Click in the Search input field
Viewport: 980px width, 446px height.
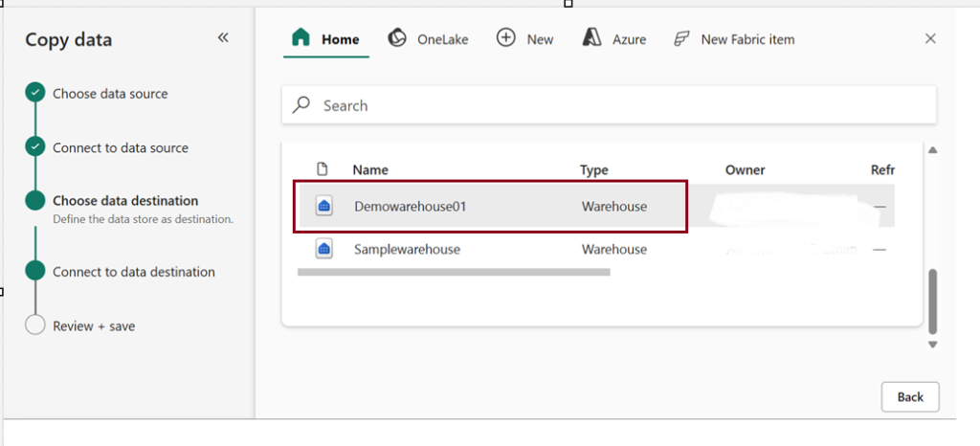click(x=612, y=105)
